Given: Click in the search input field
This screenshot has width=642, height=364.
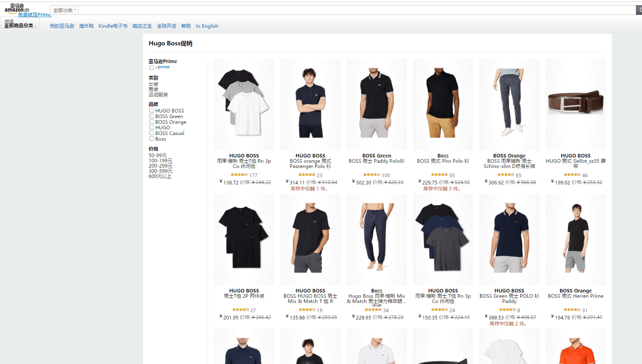Looking at the screenshot, I should (357, 10).
